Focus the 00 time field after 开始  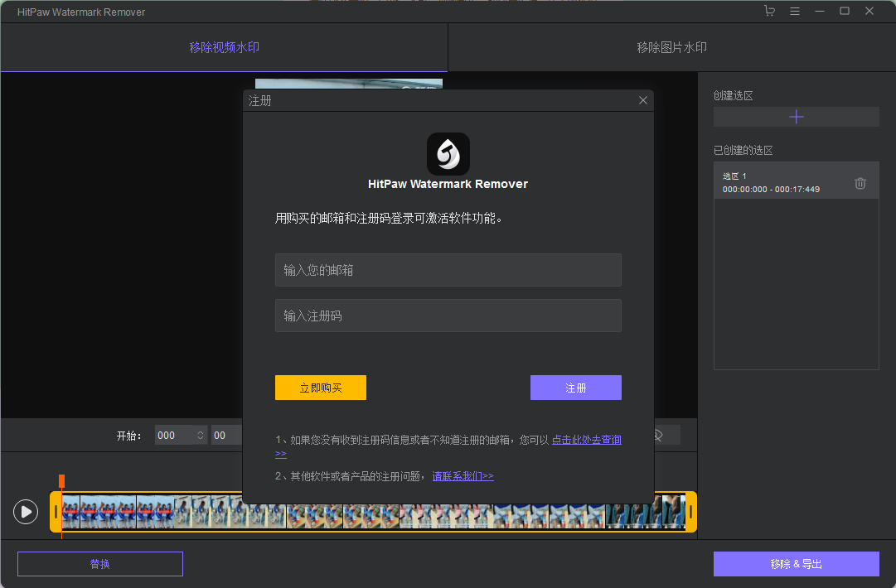point(227,435)
